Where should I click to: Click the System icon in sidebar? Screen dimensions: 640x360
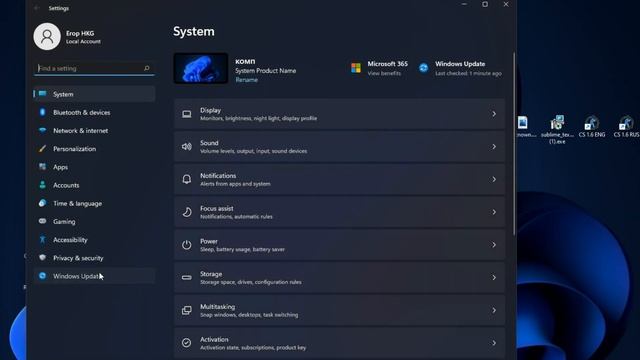click(42, 94)
